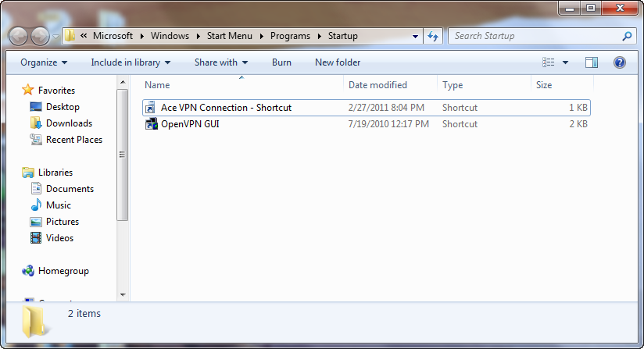Open Recent Places under Favorites
Viewport: 644px width, 349px height.
74,140
